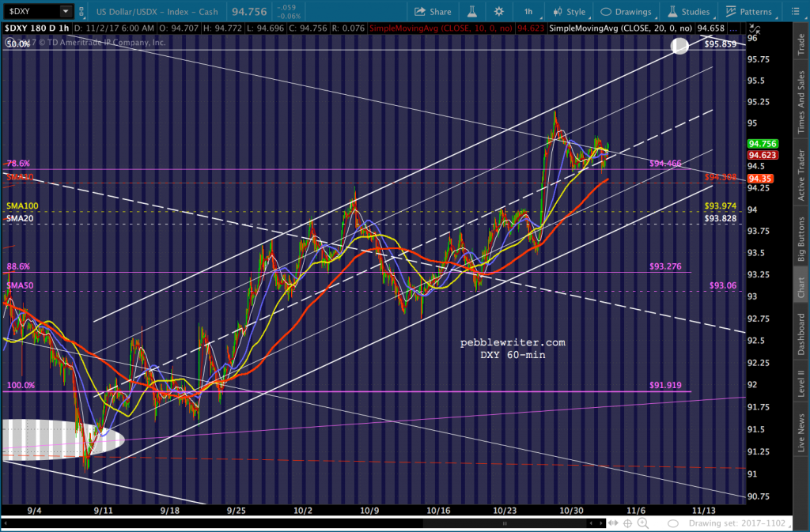Open the Drawings menu
Screen dimensions: 810x532
pyautogui.click(x=627, y=11)
